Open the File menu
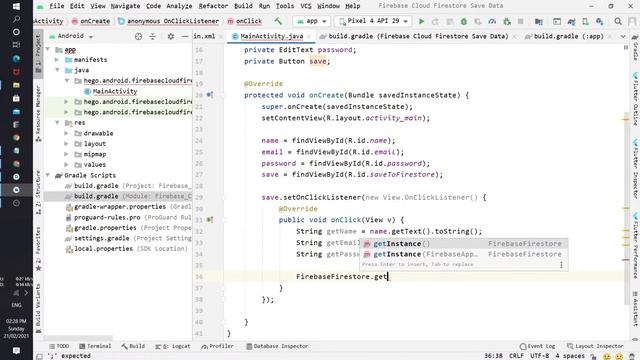The width and height of the screenshot is (640, 360). pos(57,6)
